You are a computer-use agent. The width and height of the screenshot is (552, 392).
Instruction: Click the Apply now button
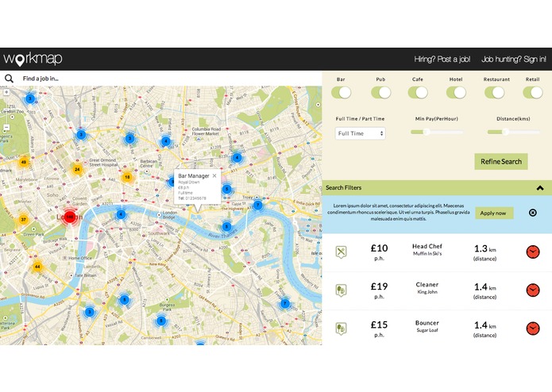pos(494,213)
